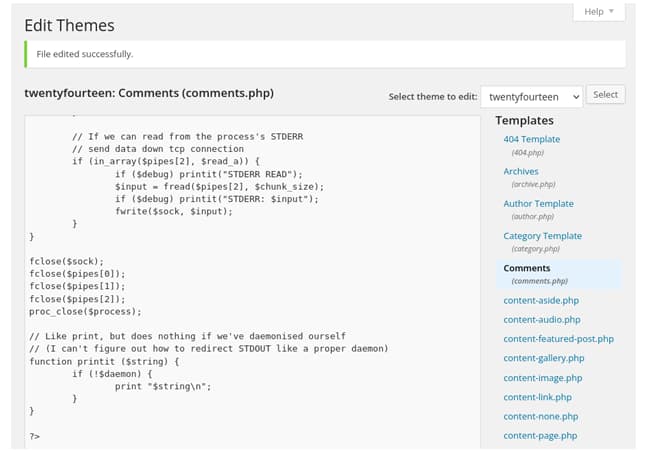Image resolution: width=655 pixels, height=450 pixels.
Task: Open content-gallery.php template
Action: pos(544,358)
